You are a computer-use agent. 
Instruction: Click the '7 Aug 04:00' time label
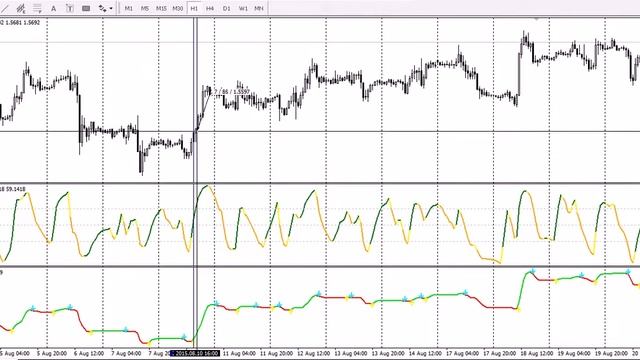[x=126, y=353]
